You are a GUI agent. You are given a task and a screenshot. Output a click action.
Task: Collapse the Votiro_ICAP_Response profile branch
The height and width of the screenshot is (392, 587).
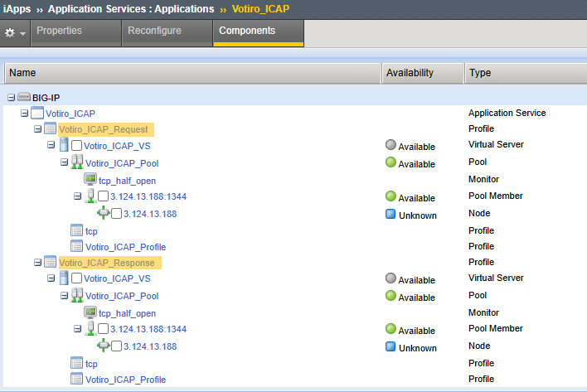[x=37, y=262]
